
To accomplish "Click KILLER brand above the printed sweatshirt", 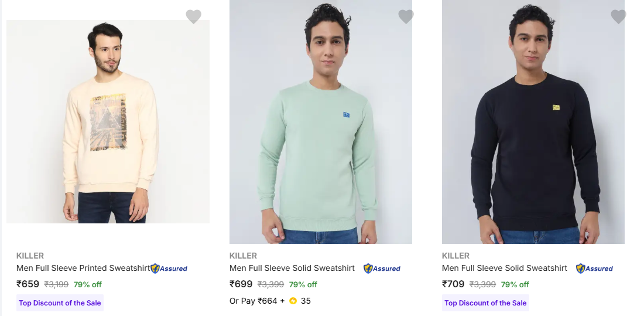I will point(30,256).
